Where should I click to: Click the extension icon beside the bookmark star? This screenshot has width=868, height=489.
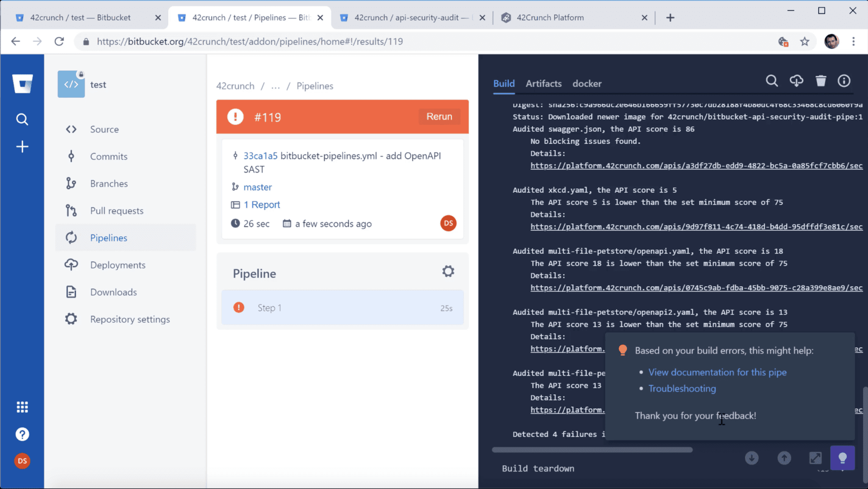point(783,42)
